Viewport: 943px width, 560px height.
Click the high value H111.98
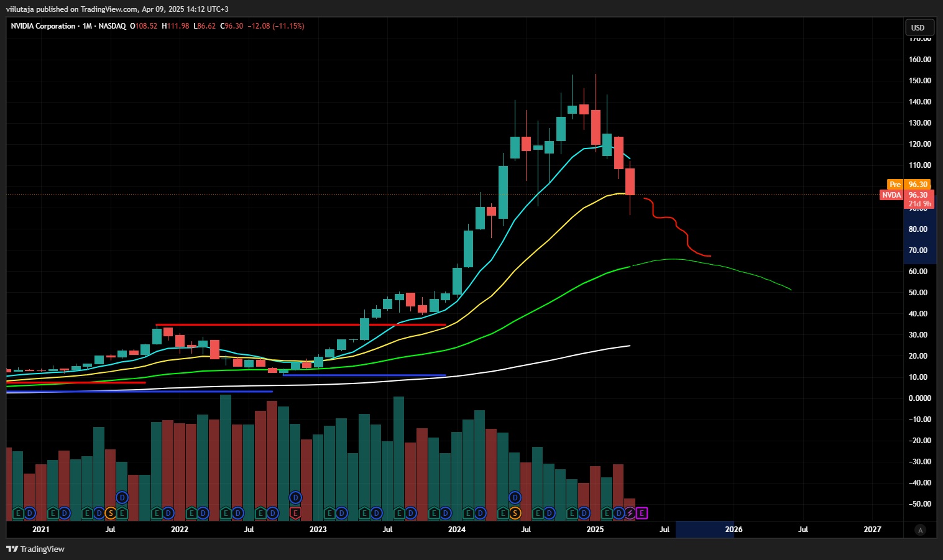175,26
